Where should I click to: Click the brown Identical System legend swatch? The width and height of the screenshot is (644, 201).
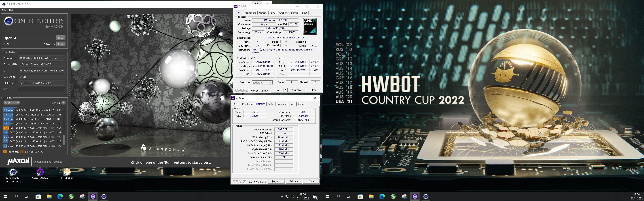click(22, 152)
